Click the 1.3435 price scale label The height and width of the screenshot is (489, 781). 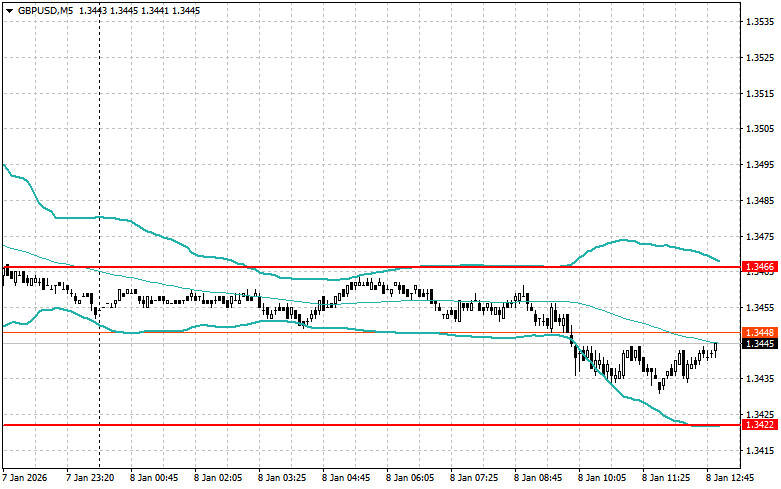760,379
